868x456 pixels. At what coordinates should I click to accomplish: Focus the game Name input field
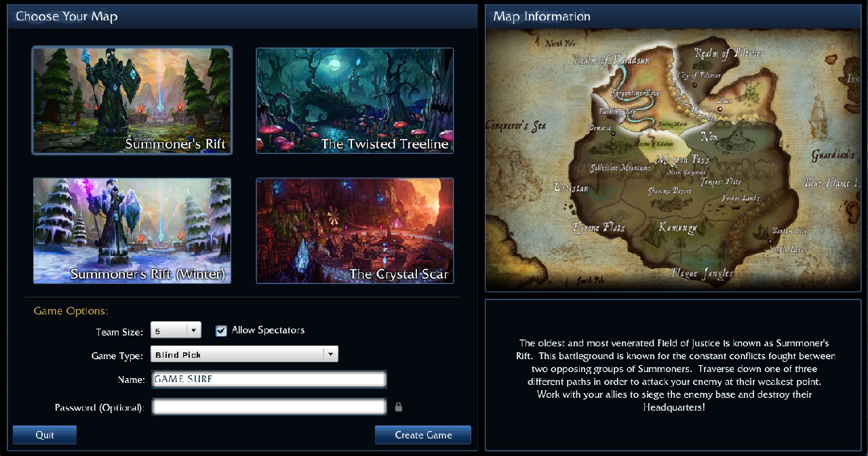(x=269, y=379)
